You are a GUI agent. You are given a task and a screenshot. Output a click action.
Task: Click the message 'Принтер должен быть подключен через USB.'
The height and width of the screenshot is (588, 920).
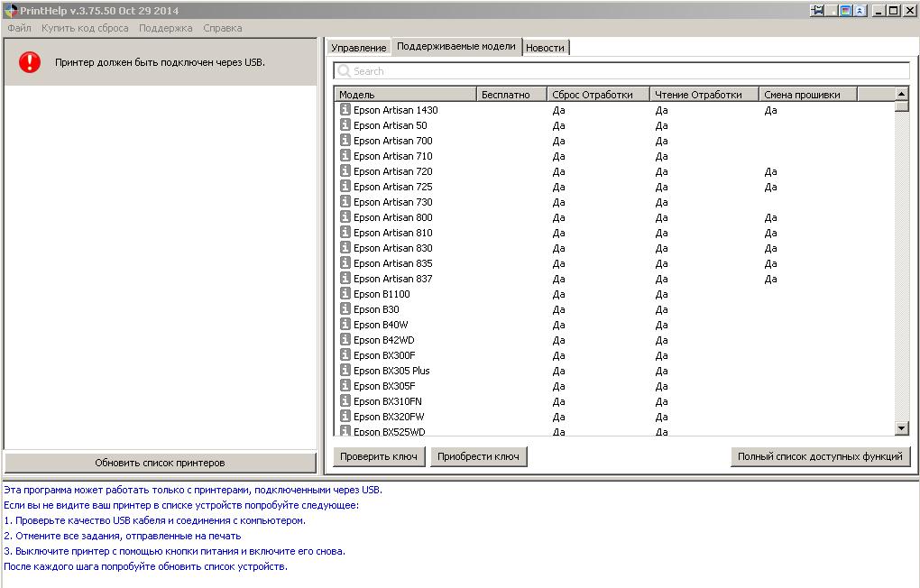(x=160, y=62)
